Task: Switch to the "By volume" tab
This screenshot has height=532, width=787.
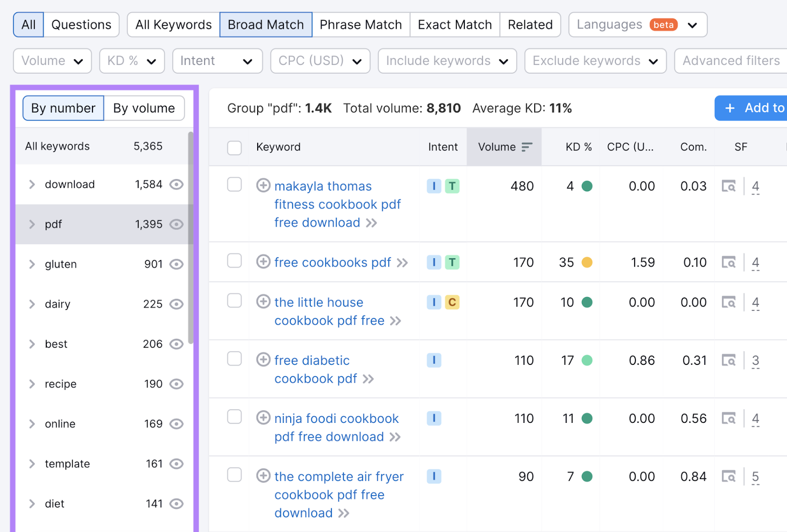Action: pos(144,108)
